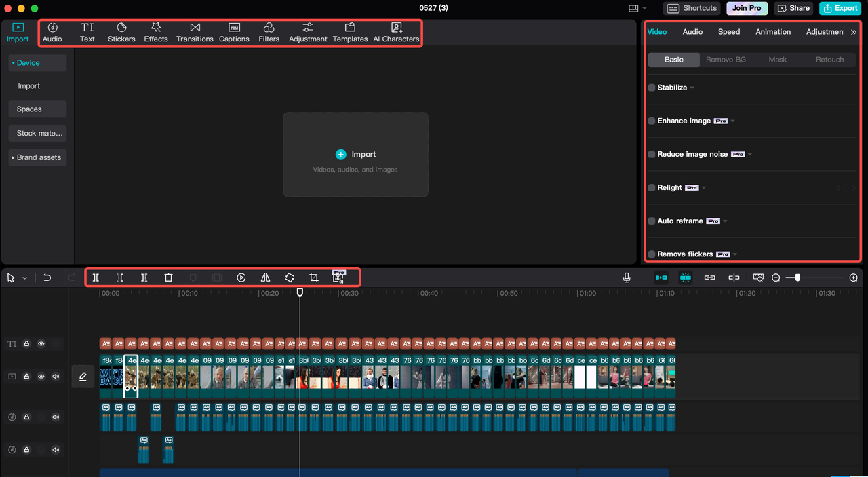Open the Effects panel
This screenshot has height=477, width=868.
pyautogui.click(x=156, y=33)
